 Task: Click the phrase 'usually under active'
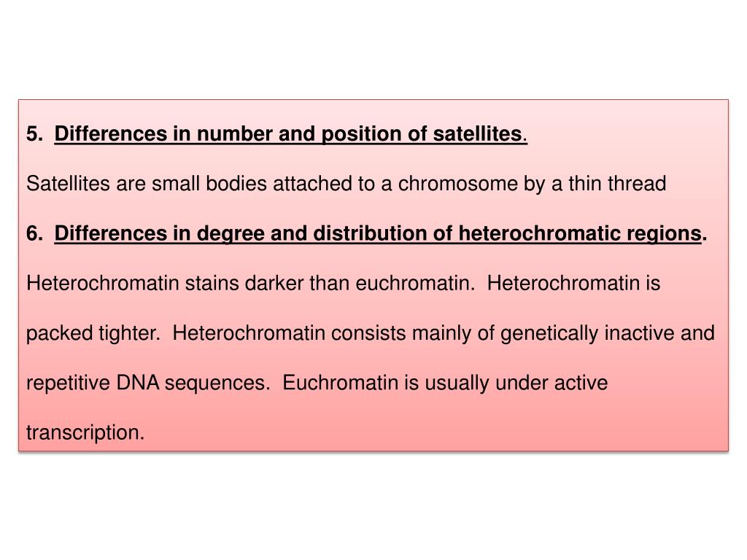pyautogui.click(x=516, y=384)
